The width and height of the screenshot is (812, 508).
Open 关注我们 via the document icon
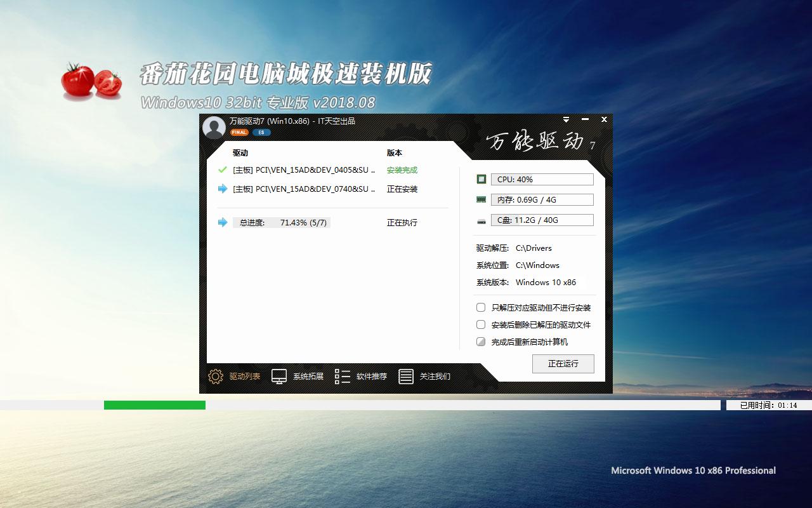tap(405, 376)
